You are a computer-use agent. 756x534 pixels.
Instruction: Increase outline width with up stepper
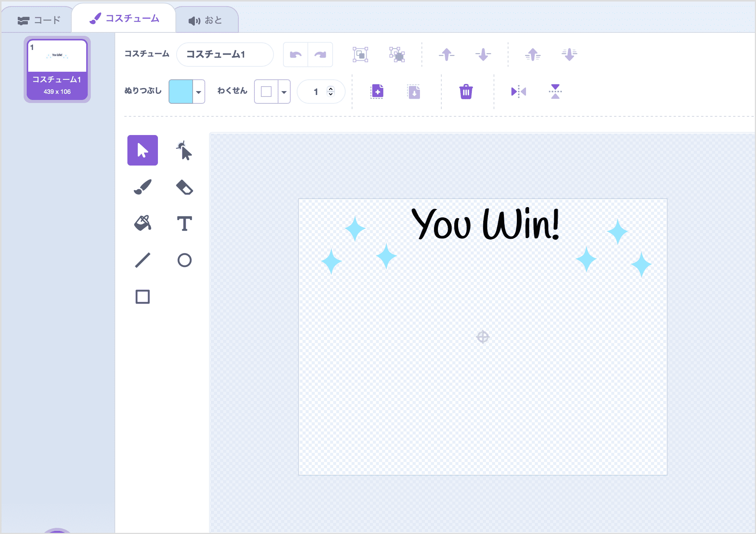[x=331, y=88]
